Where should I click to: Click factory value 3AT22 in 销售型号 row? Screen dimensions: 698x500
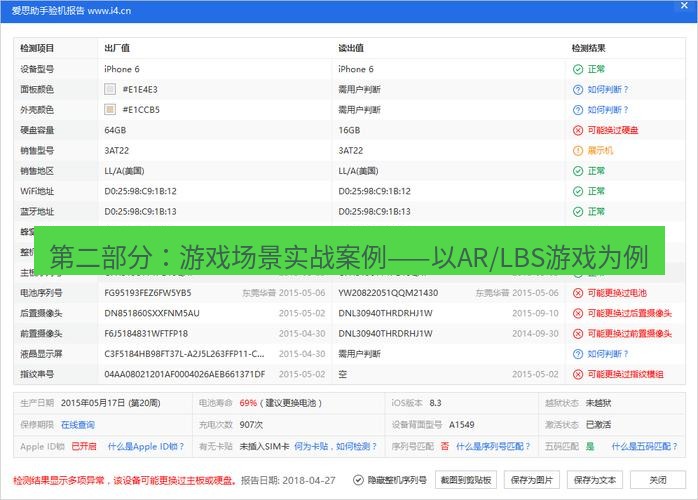(117, 150)
